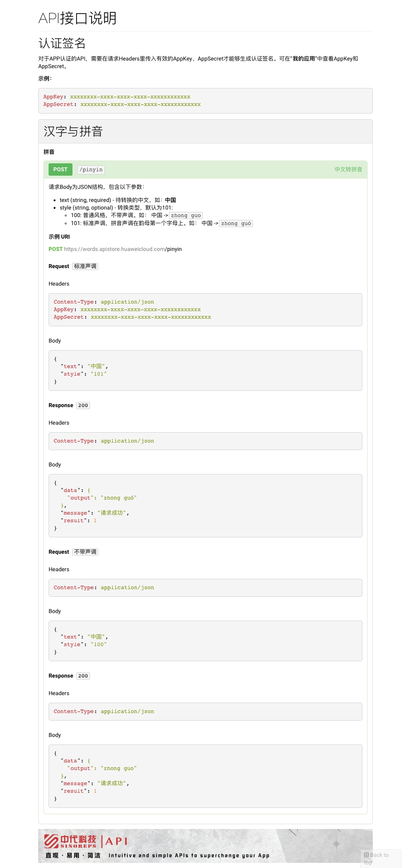Click the banner slogan text about simple APIs
Viewport: 411px width, 868px height.
point(189,855)
